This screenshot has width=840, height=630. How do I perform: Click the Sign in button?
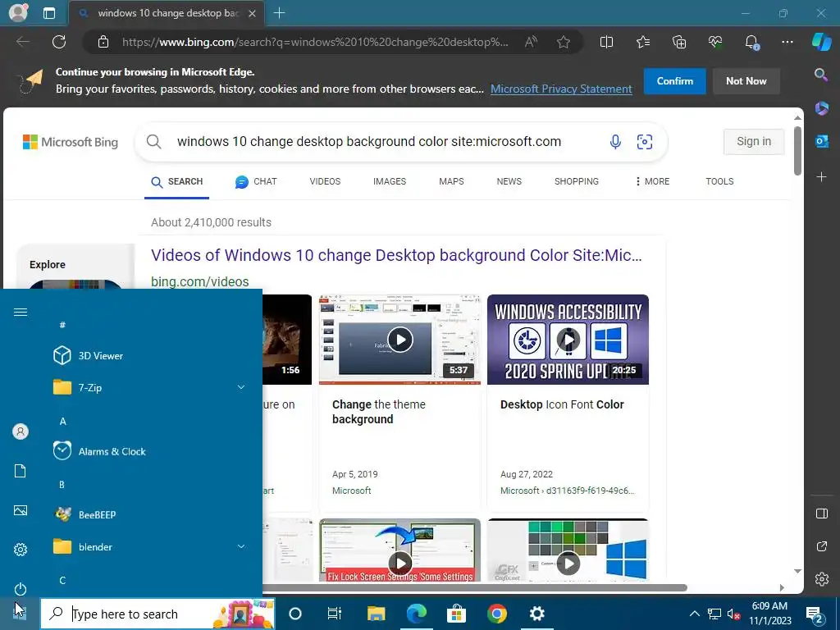click(754, 141)
